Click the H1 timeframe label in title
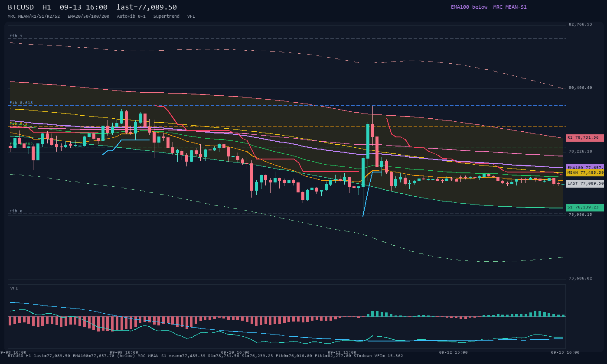Image resolution: width=607 pixels, height=364 pixels. [x=47, y=7]
